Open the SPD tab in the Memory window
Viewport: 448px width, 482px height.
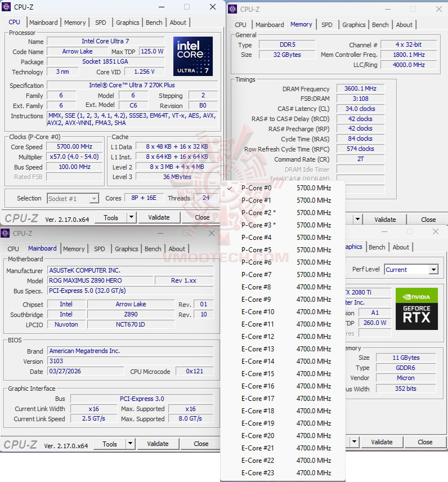point(326,25)
